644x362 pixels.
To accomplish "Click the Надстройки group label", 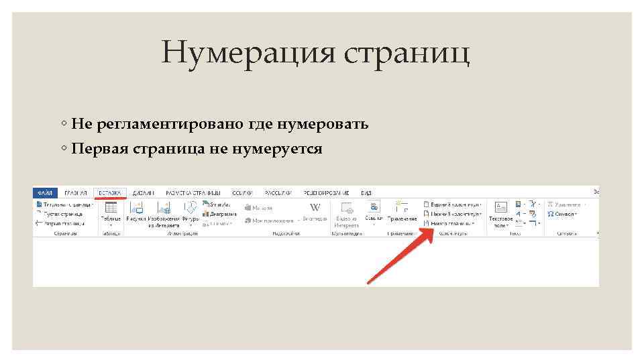I will point(286,233).
